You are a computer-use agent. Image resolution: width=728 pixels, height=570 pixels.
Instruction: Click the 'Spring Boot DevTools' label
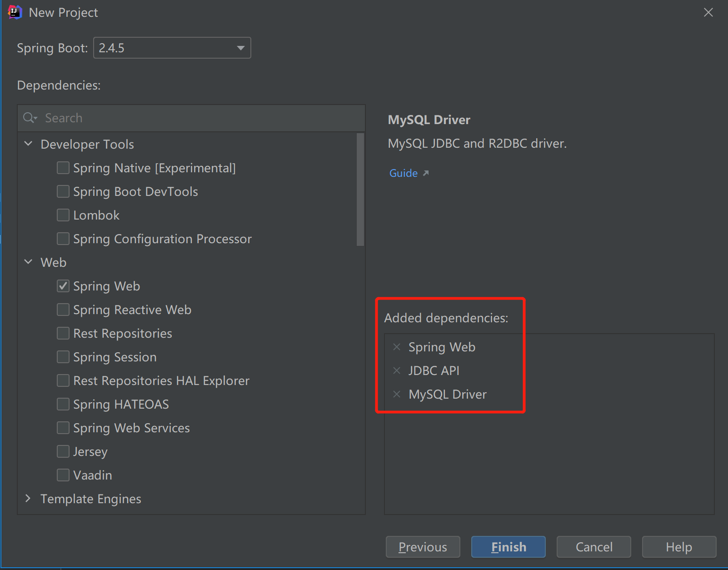click(x=135, y=192)
